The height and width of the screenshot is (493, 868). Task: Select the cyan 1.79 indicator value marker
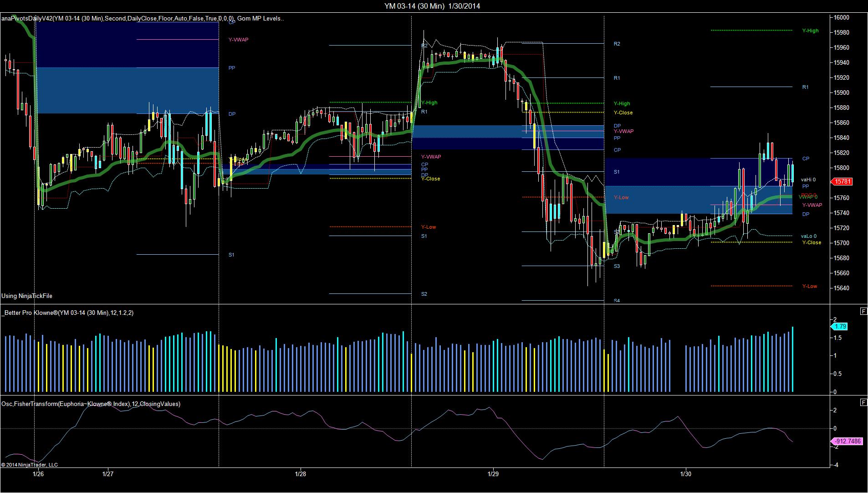click(x=840, y=327)
